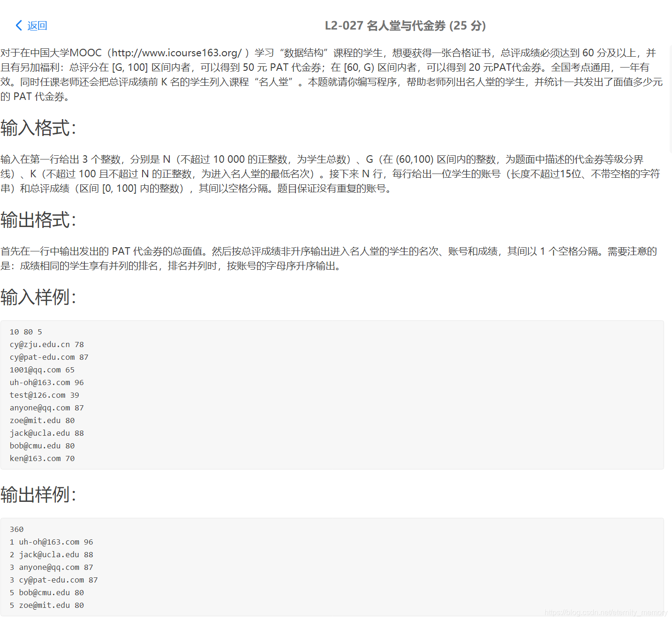Screen dimensions: 672x621
Task: Click output line "2 jack@ucla.edu 88"
Action: 52,555
